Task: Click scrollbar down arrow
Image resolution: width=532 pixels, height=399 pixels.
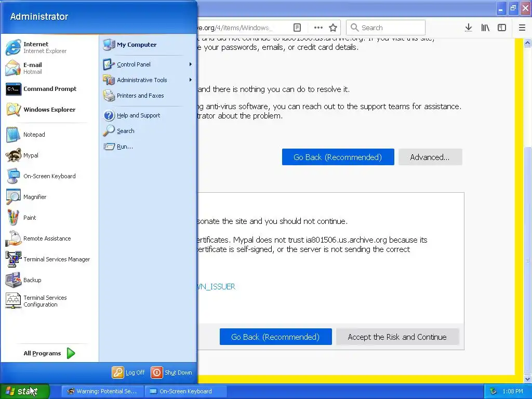Action: pyautogui.click(x=528, y=379)
